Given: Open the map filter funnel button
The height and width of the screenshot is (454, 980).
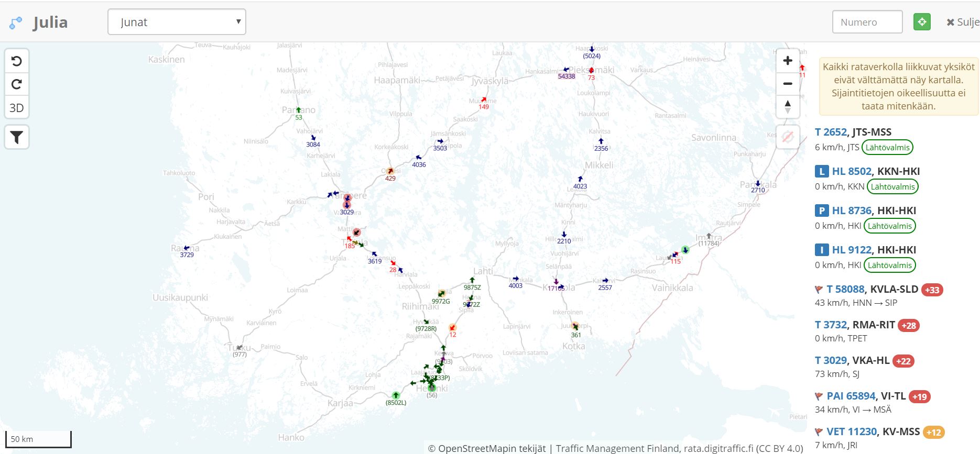Looking at the screenshot, I should (17, 137).
